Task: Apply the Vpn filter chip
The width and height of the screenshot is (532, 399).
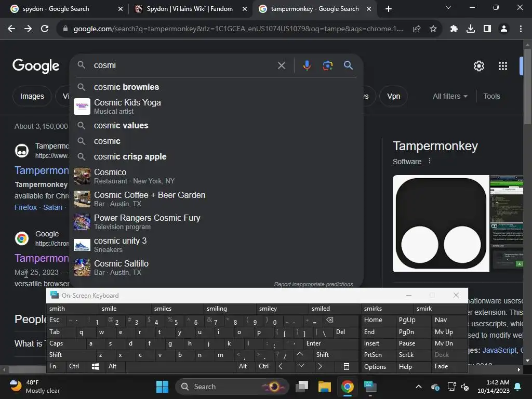Action: (394, 96)
